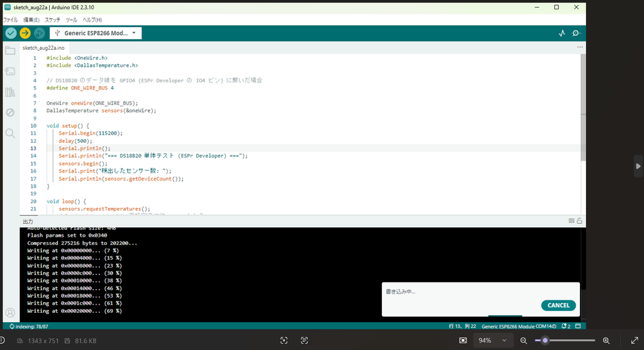Toggle the output scroll lock icon

pyautogui.click(x=579, y=221)
